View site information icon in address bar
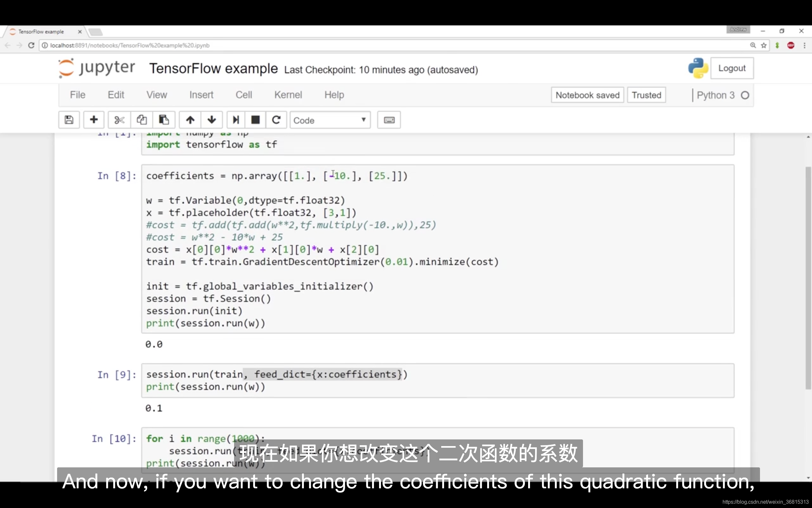The height and width of the screenshot is (508, 812). tap(45, 45)
